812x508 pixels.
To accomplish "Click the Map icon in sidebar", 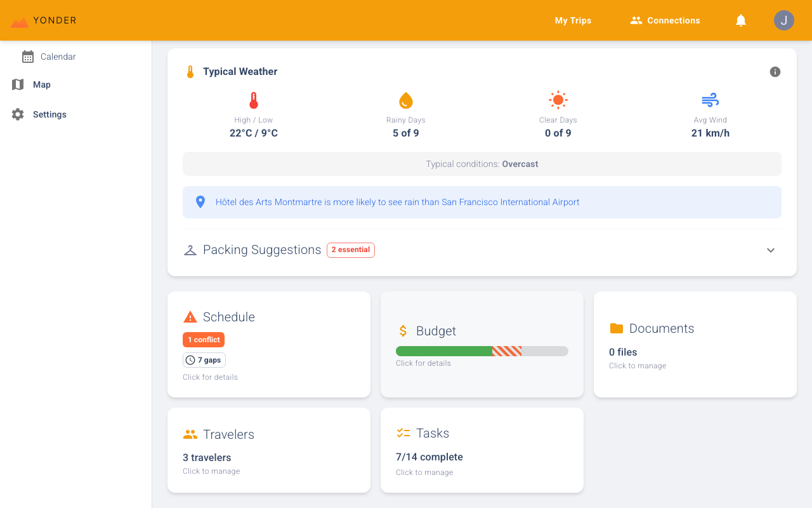I will 18,84.
